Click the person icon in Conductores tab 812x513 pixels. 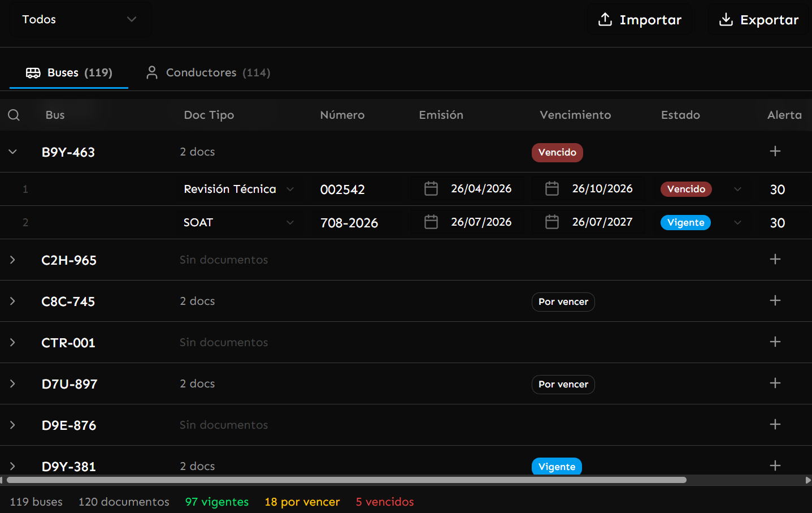[x=152, y=73]
